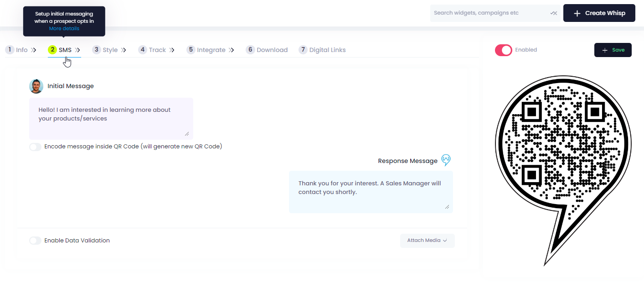The image size is (644, 294).
Task: Click the step number 7 badge
Action: pyautogui.click(x=303, y=50)
